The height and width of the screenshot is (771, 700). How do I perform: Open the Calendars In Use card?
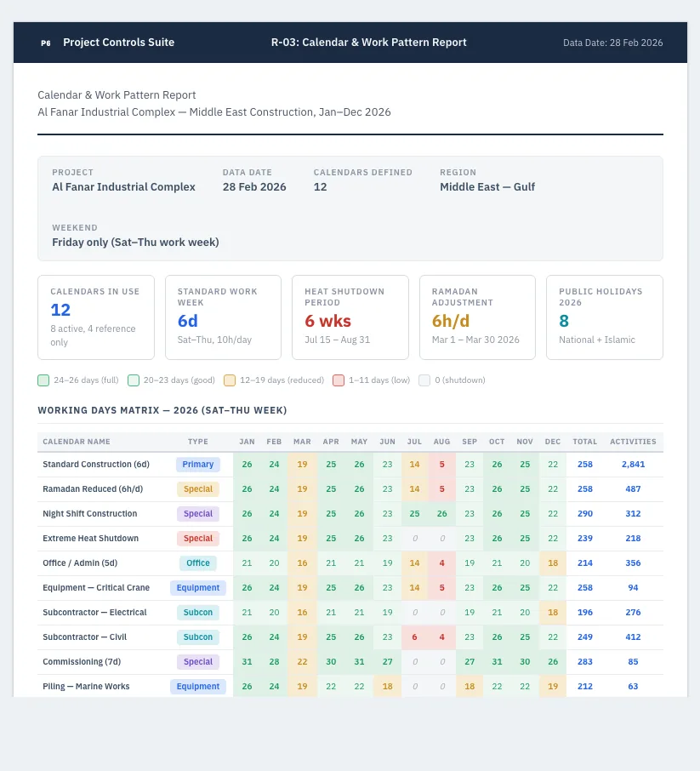96,317
